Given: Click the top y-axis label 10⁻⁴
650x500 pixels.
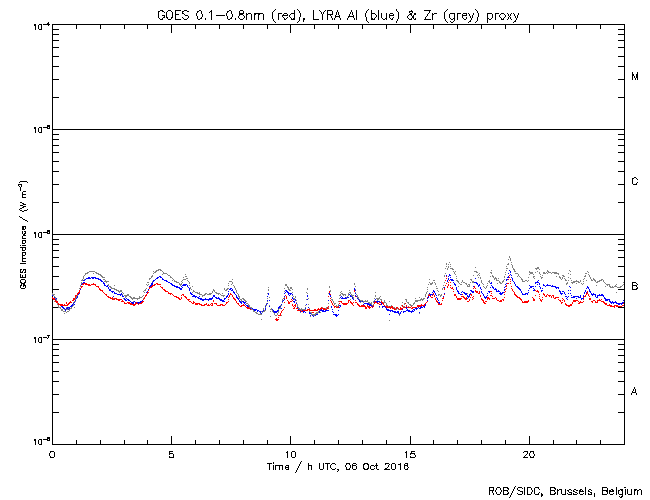Looking at the screenshot, I should point(40,25).
